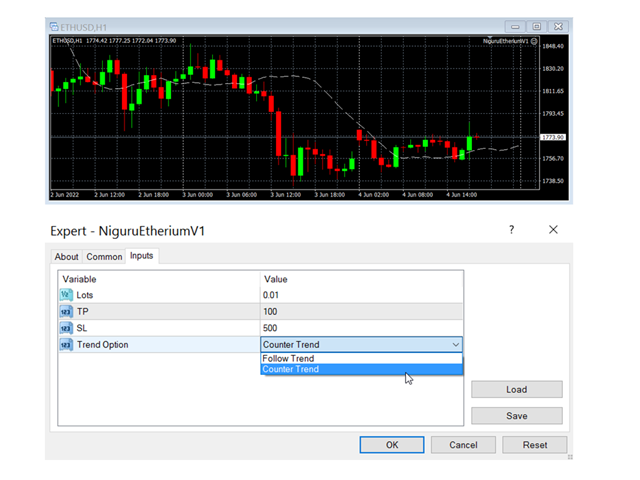Click the Trend Option variable icon
Screen dimensions: 640x480
click(x=66, y=344)
